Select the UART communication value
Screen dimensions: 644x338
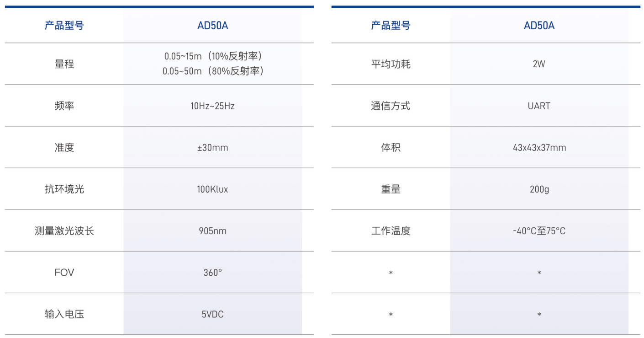(x=539, y=106)
